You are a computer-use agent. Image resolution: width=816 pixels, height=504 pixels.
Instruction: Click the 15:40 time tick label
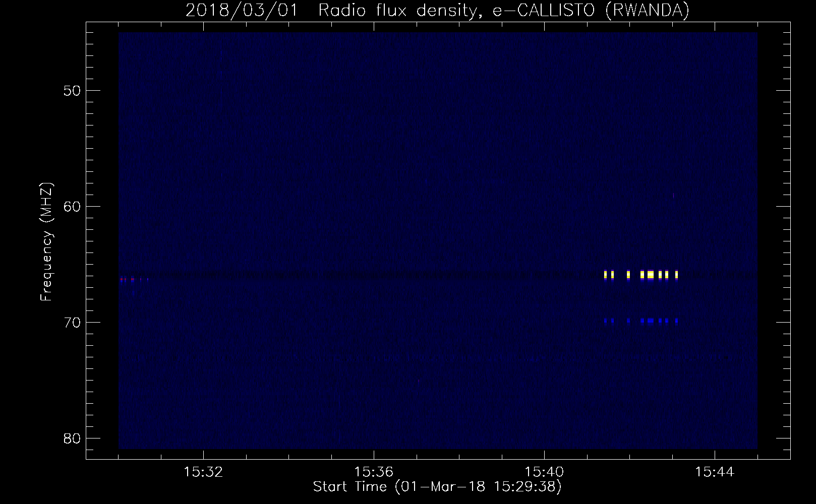coord(544,472)
